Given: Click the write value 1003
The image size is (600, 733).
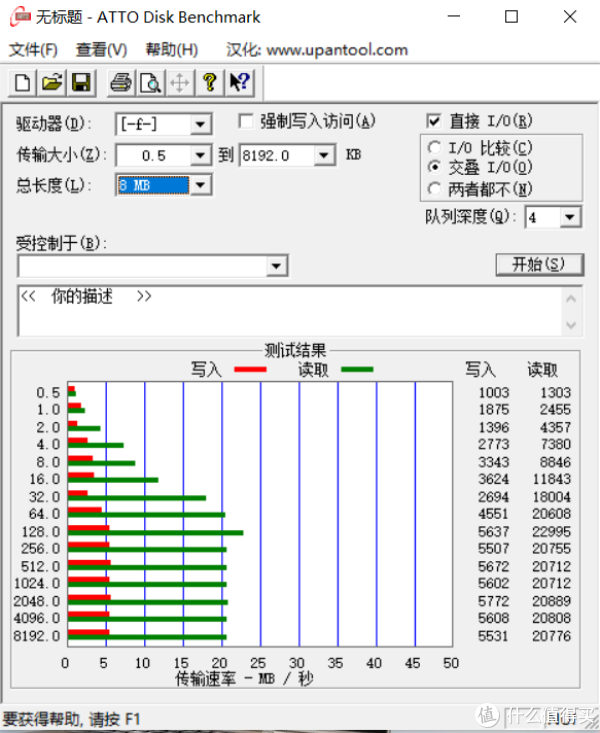Looking at the screenshot, I should coord(493,393).
